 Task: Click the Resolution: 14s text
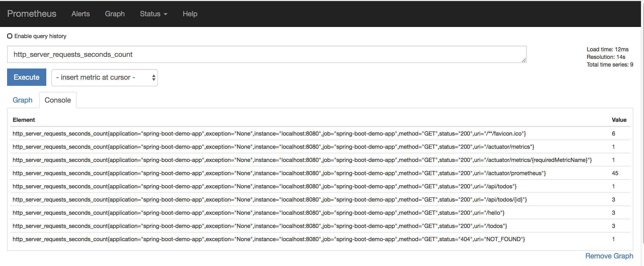[x=606, y=57]
